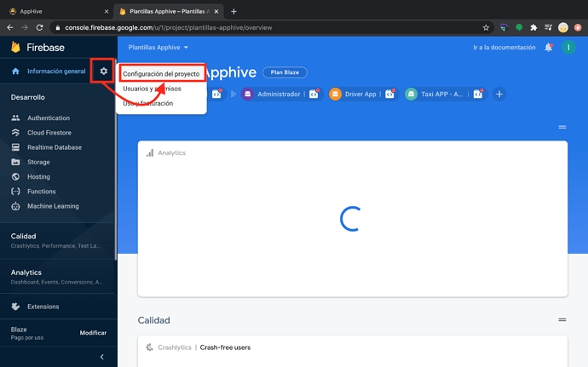Viewport: 588px width, 367px height.
Task: Go to Realtime Database
Action: (x=55, y=147)
